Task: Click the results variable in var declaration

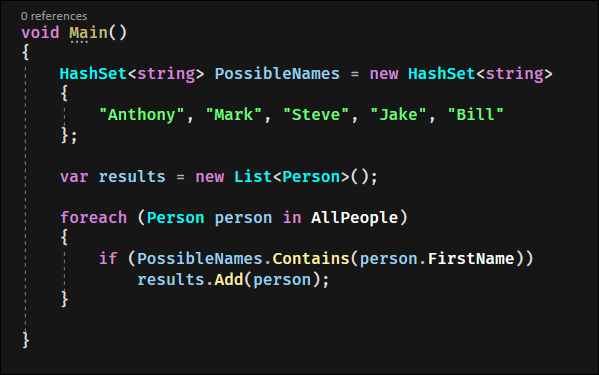Action: point(132,177)
